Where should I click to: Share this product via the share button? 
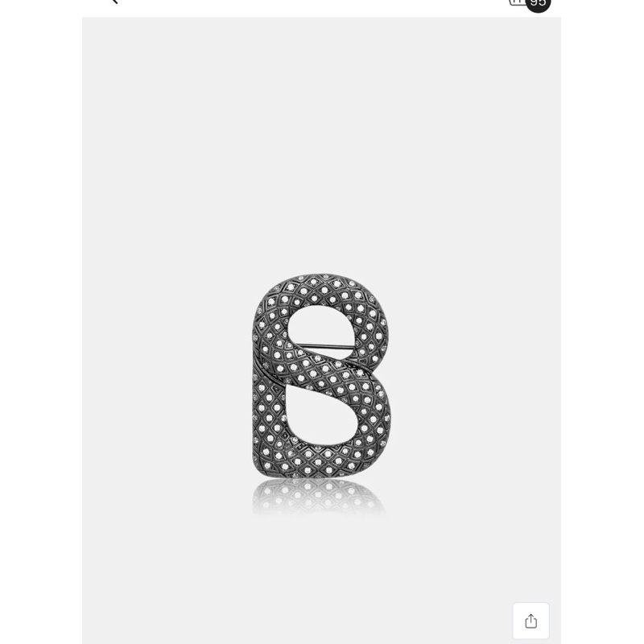click(x=530, y=621)
